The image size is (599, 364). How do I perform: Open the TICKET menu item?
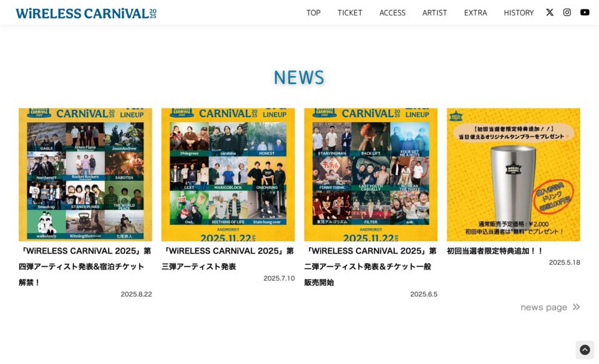pos(349,12)
